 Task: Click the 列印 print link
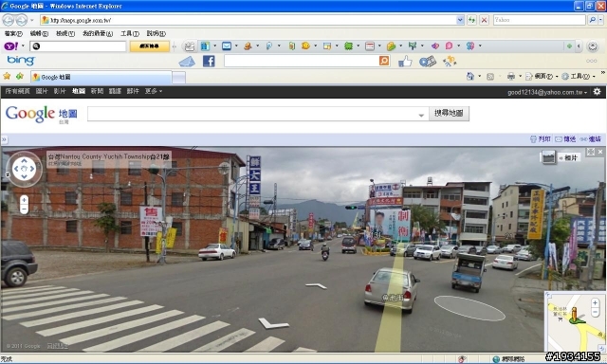pyautogui.click(x=540, y=138)
